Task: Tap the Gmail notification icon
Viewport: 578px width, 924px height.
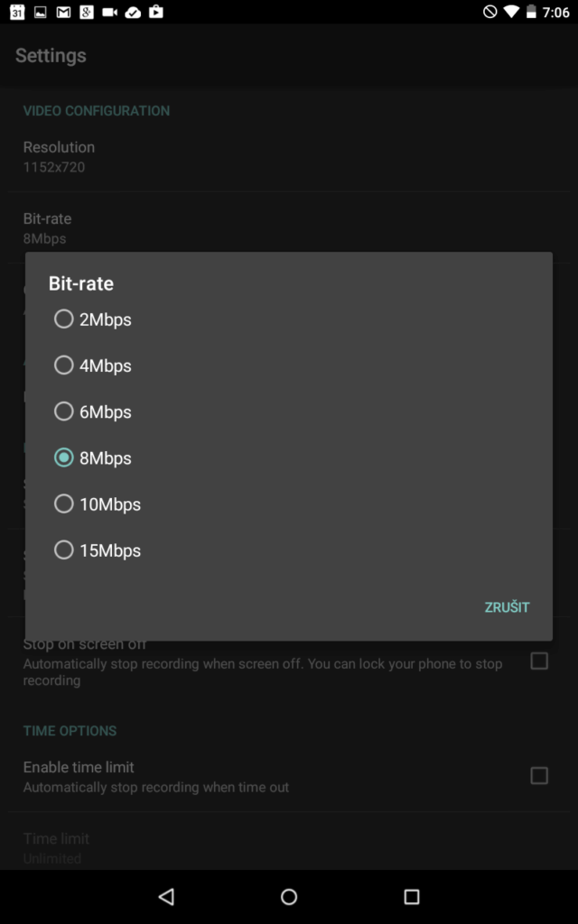Action: [64, 12]
